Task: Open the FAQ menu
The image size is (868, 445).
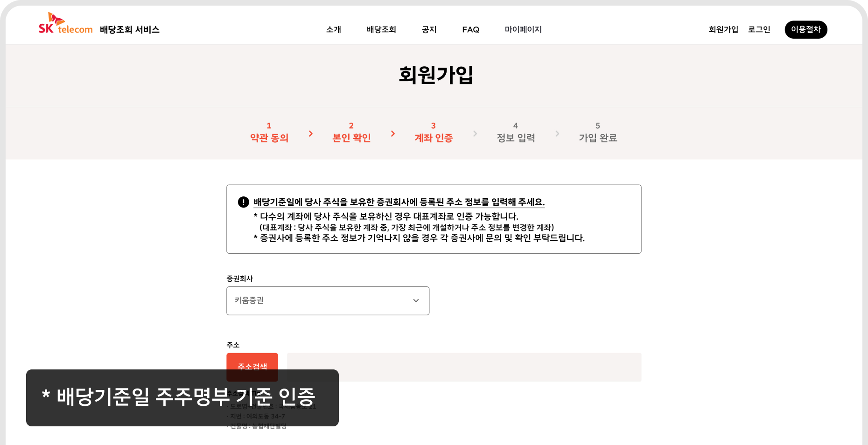Action: pos(471,29)
